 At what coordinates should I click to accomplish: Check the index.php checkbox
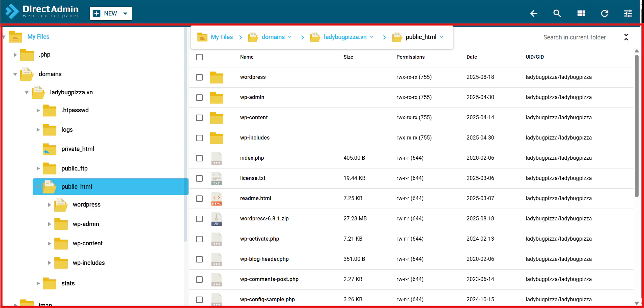pos(199,158)
